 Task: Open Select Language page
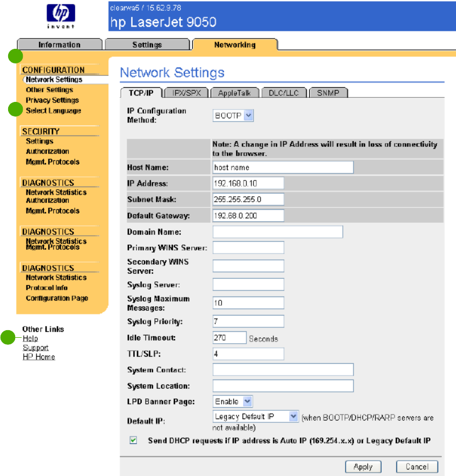point(54,111)
